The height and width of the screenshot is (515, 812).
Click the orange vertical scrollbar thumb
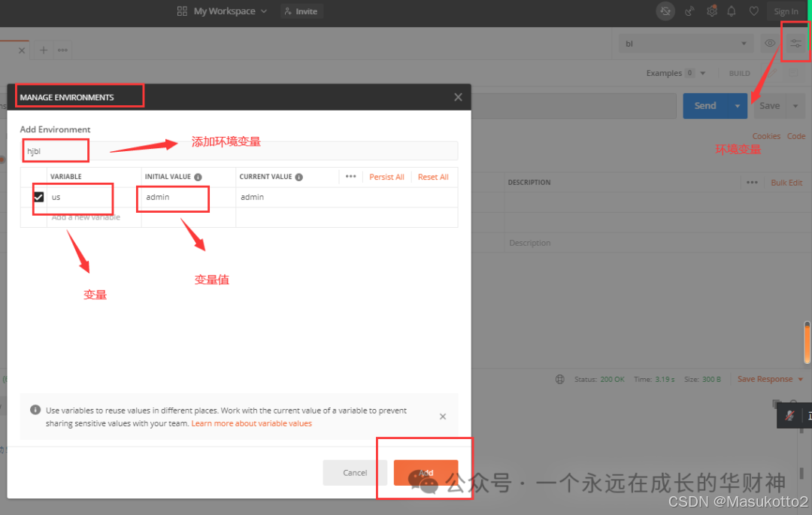[x=807, y=342]
